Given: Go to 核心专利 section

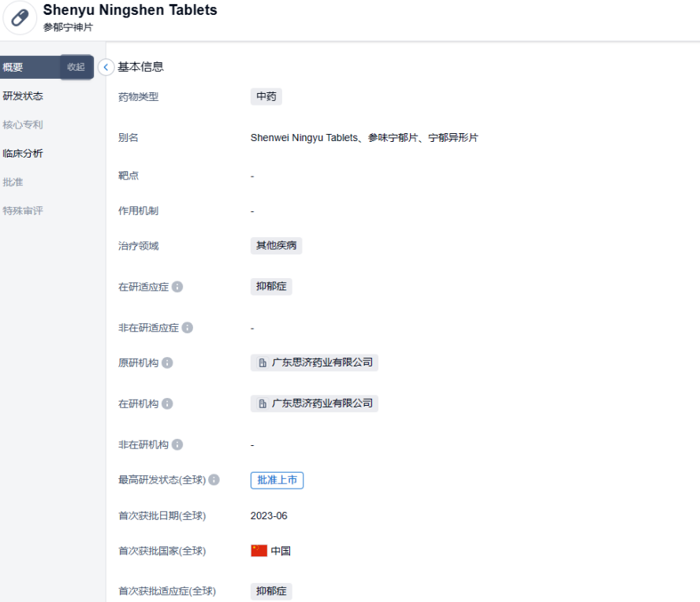Looking at the screenshot, I should [x=23, y=124].
